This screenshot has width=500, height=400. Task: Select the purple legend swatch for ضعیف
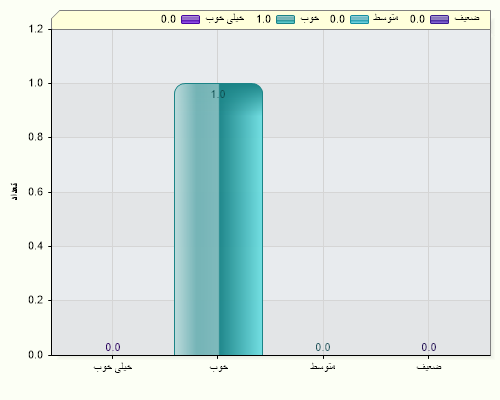pyautogui.click(x=439, y=19)
